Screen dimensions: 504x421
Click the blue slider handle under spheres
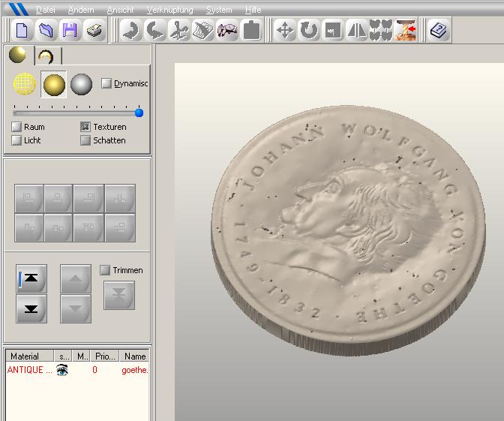(x=139, y=113)
